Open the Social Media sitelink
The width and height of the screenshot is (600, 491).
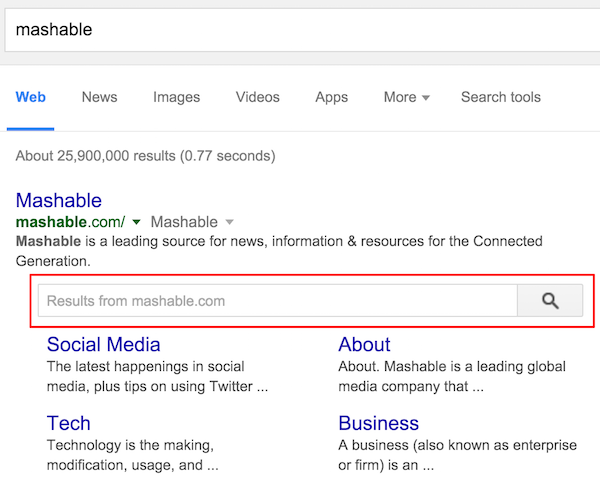[103, 344]
